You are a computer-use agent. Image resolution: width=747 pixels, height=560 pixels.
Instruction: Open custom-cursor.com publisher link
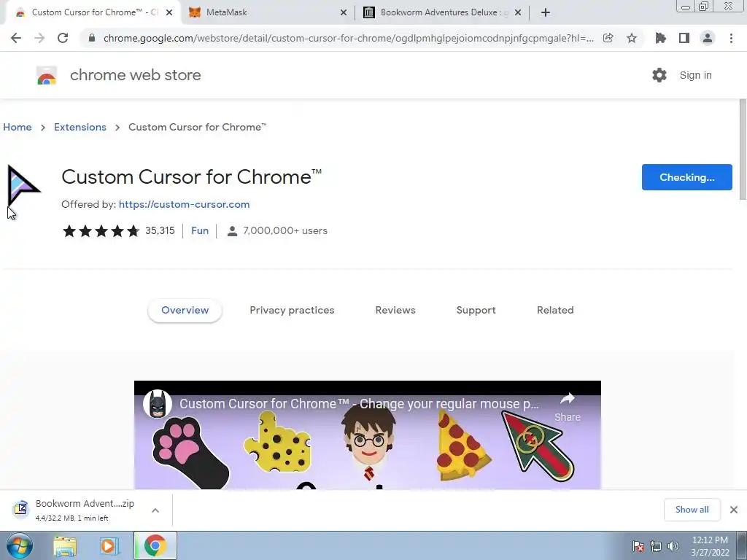pos(184,204)
